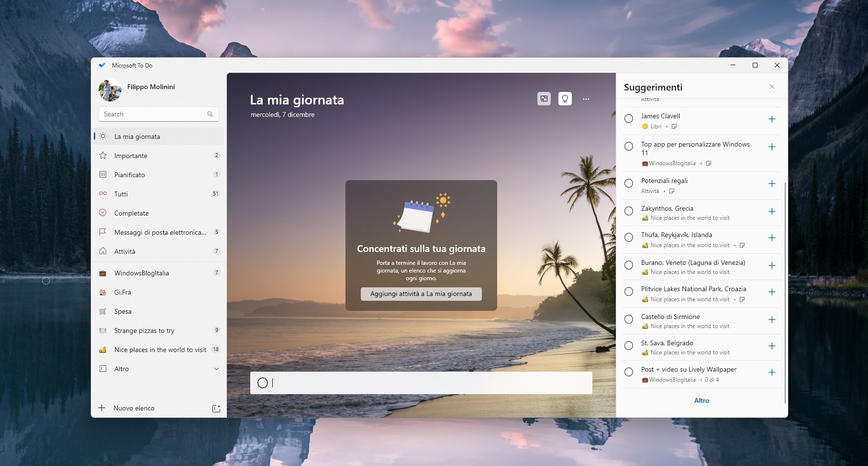Add Burano, Veneto using plus icon
868x466 pixels.
[x=772, y=266]
